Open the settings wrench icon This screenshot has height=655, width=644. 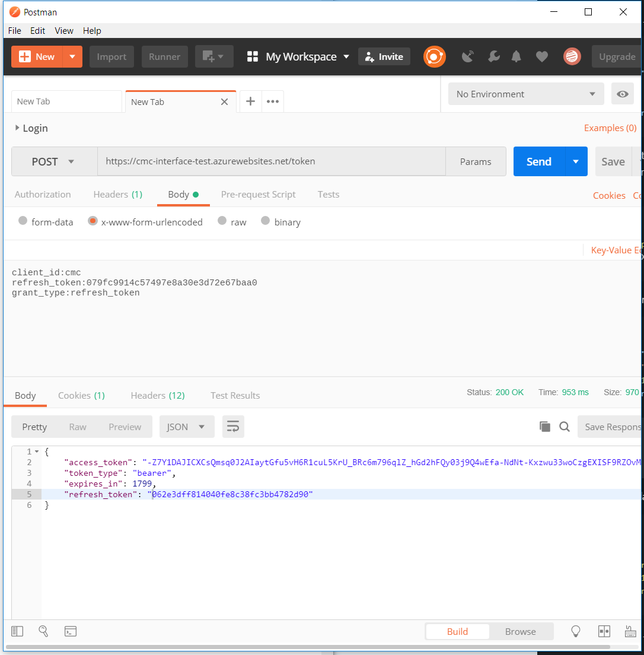493,57
